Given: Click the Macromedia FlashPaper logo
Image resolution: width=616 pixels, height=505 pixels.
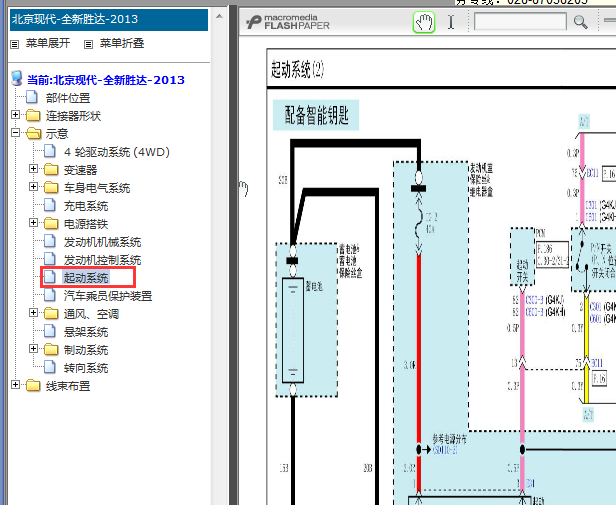Looking at the screenshot, I should [288, 22].
